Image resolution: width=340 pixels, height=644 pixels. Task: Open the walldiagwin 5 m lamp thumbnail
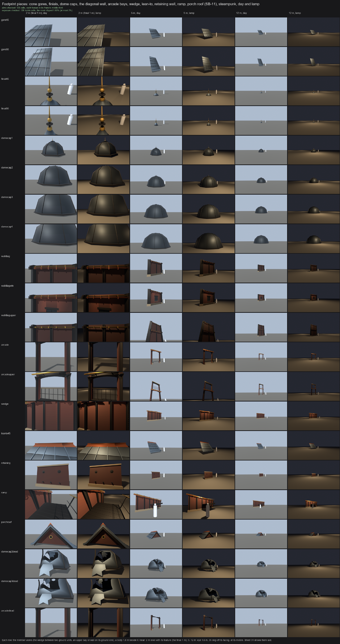208,297
